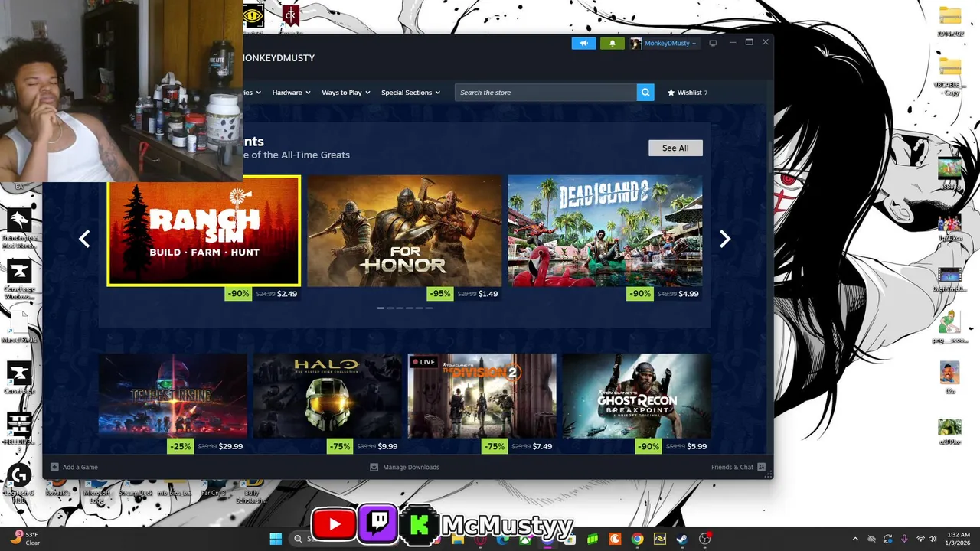Open Thunderstore Mod Manager desktop icon
This screenshot has width=980, height=551.
(19, 227)
